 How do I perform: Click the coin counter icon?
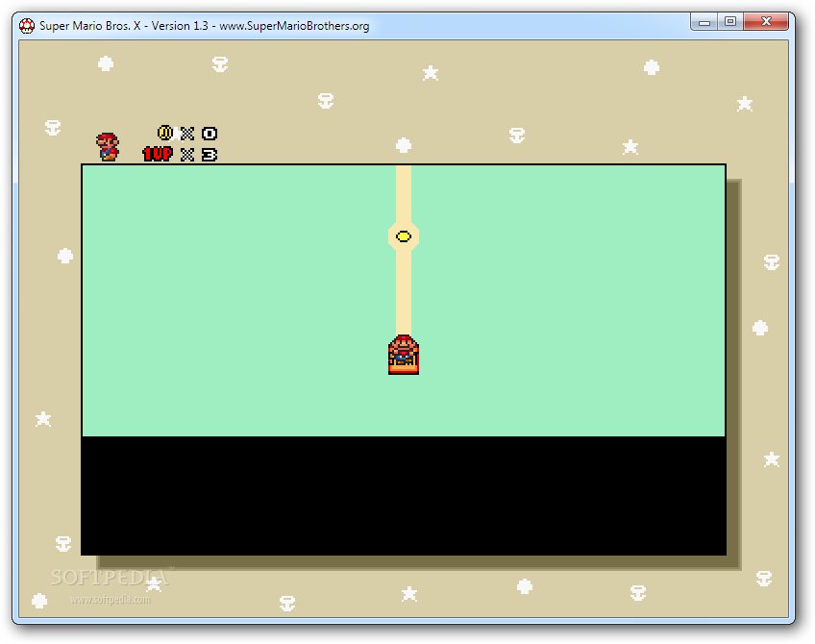[x=164, y=133]
